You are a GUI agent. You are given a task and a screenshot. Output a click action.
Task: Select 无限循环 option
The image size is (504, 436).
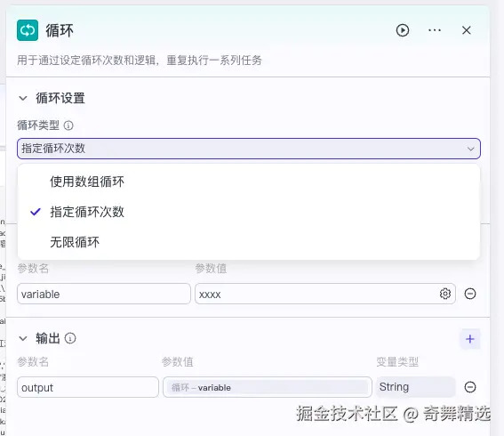pyautogui.click(x=249, y=242)
